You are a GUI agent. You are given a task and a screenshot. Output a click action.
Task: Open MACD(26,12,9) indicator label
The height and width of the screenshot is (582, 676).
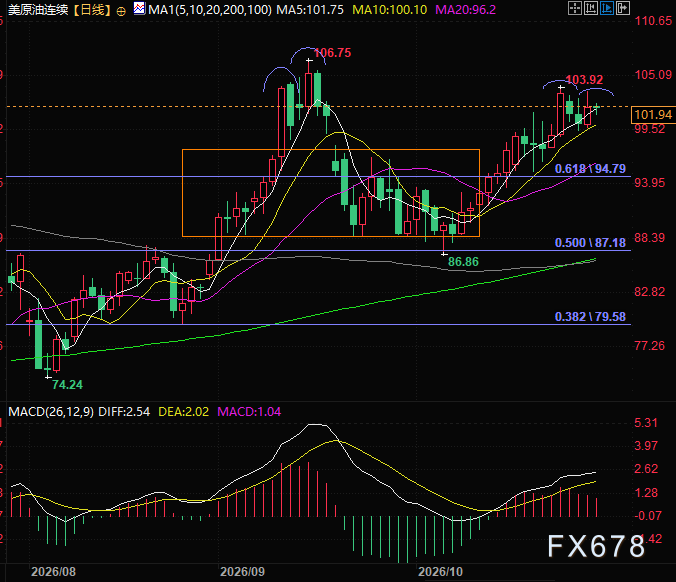pos(51,412)
